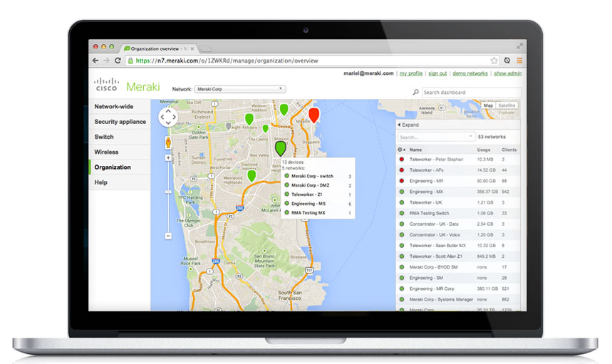Open the Help menu
612x364 pixels.
click(x=120, y=182)
